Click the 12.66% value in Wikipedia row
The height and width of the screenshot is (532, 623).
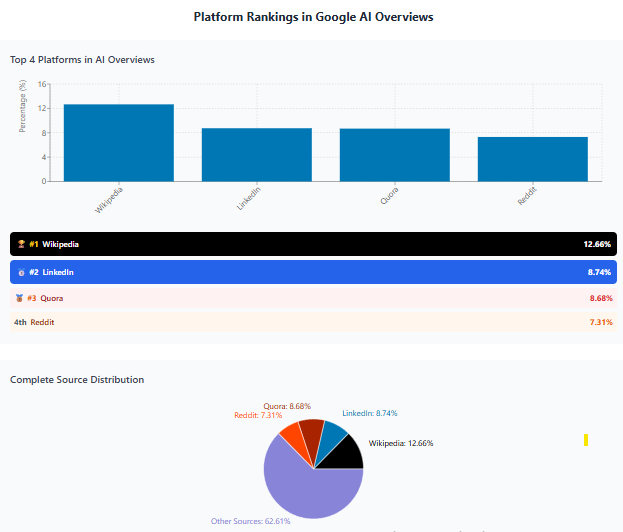click(597, 244)
